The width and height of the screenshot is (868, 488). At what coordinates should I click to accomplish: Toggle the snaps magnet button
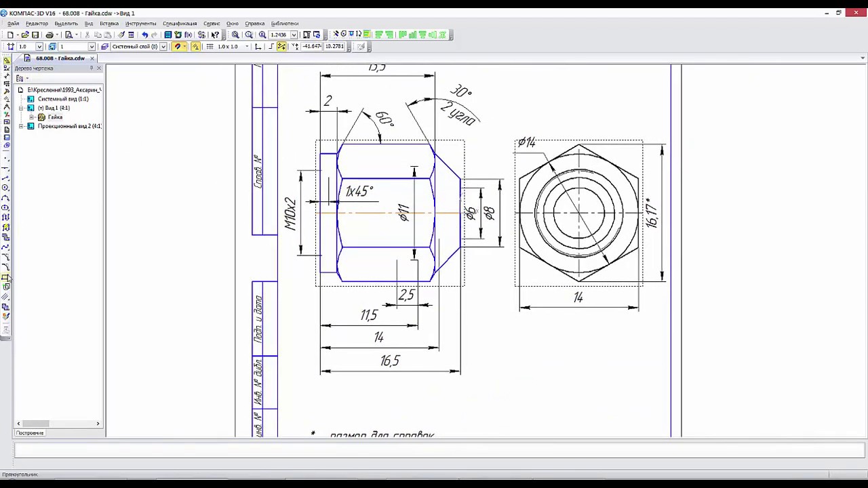[x=178, y=47]
